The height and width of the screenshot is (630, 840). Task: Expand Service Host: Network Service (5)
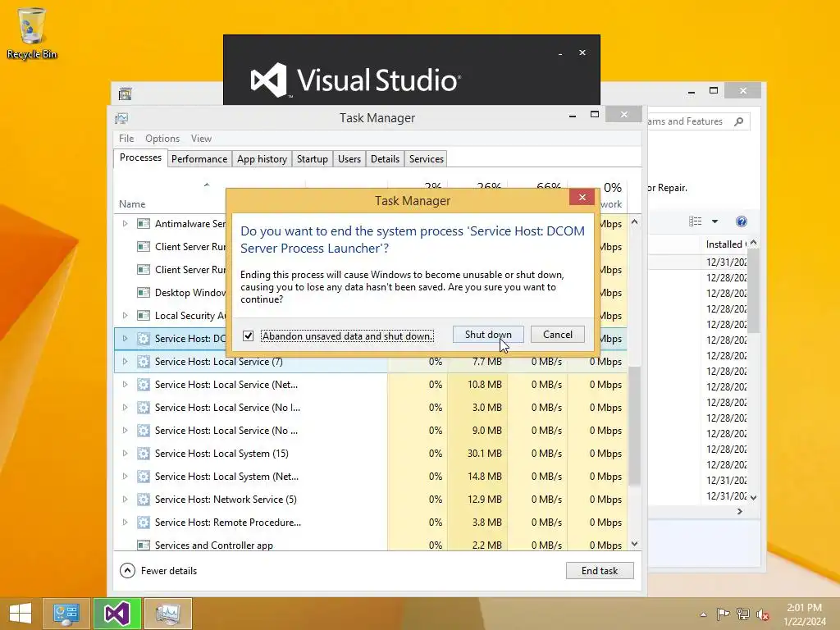(x=125, y=500)
